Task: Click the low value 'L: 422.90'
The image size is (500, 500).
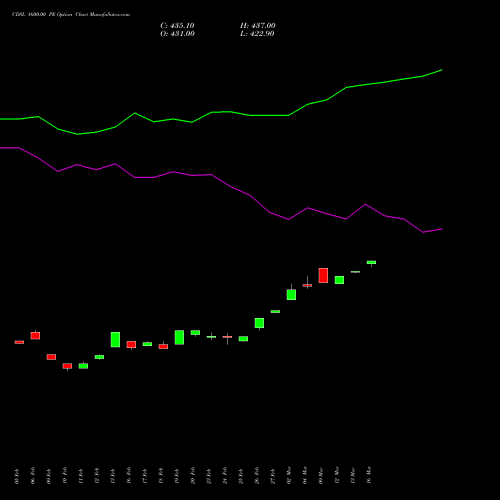Action: [257, 34]
